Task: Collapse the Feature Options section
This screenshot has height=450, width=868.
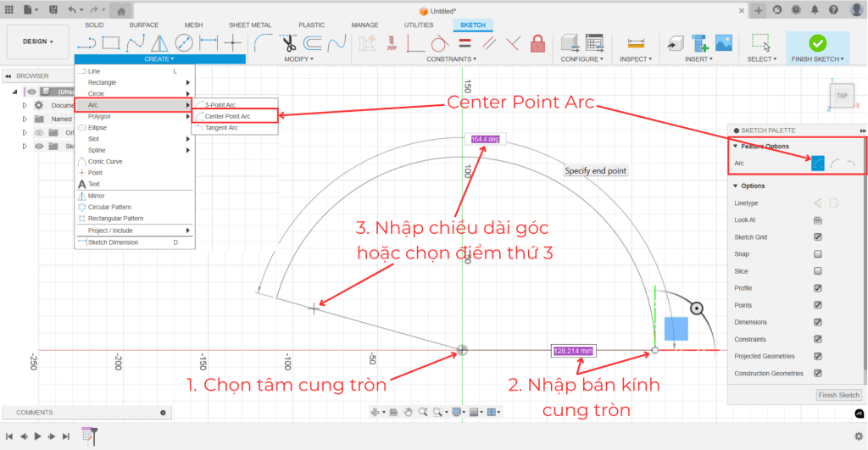Action: 735,147
